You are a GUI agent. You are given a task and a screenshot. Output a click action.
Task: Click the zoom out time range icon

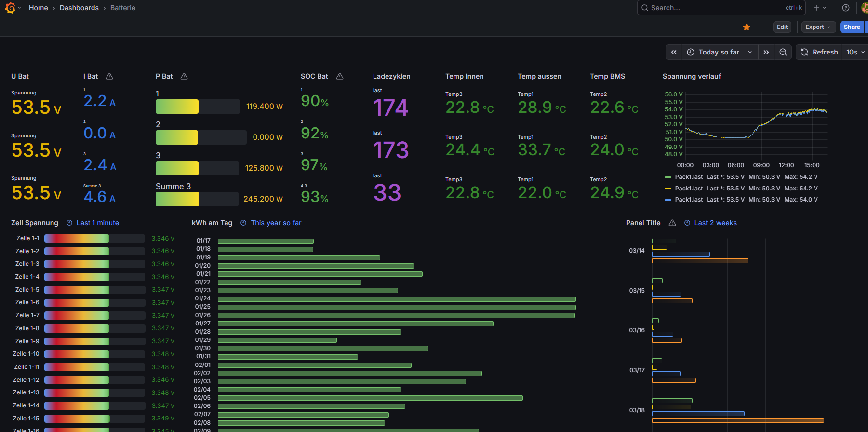tap(783, 52)
